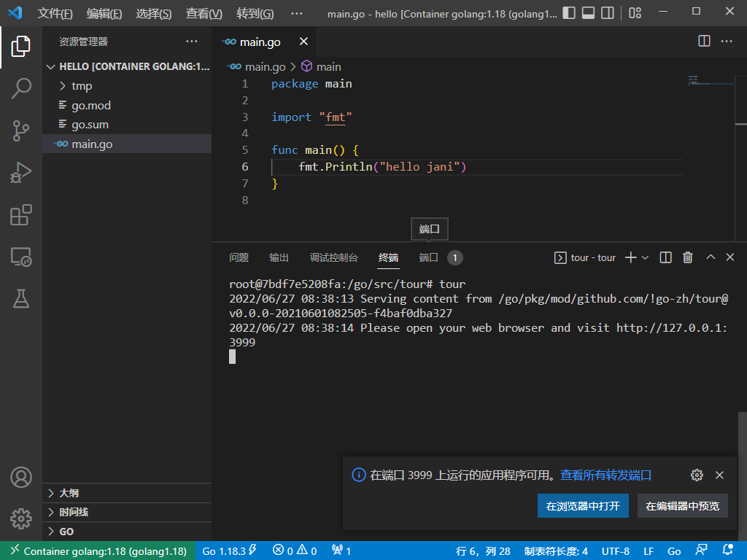Viewport: 747px width, 560px height.
Task: Split the editor to the right
Action: (704, 42)
